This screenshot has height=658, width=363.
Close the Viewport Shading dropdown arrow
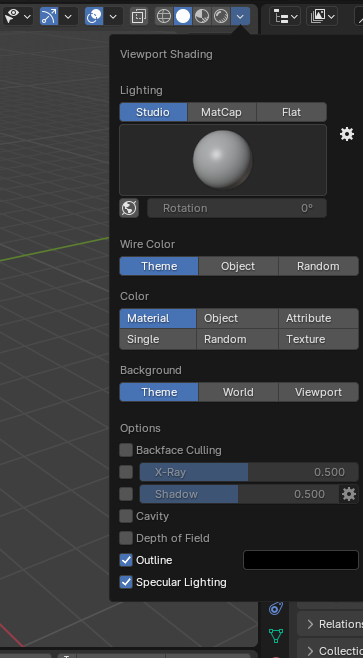(240, 17)
